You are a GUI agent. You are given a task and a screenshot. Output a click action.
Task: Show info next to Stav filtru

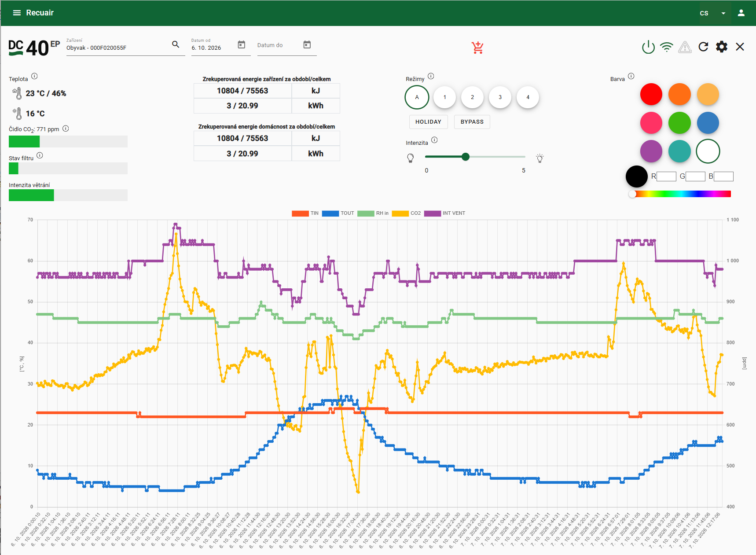coord(40,155)
